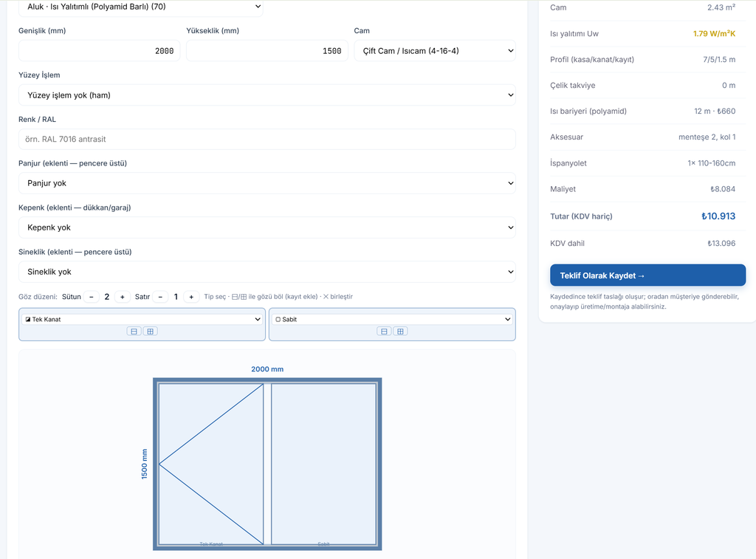Increase the Satır row count
Viewport: 756px width, 559px height.
click(x=191, y=297)
